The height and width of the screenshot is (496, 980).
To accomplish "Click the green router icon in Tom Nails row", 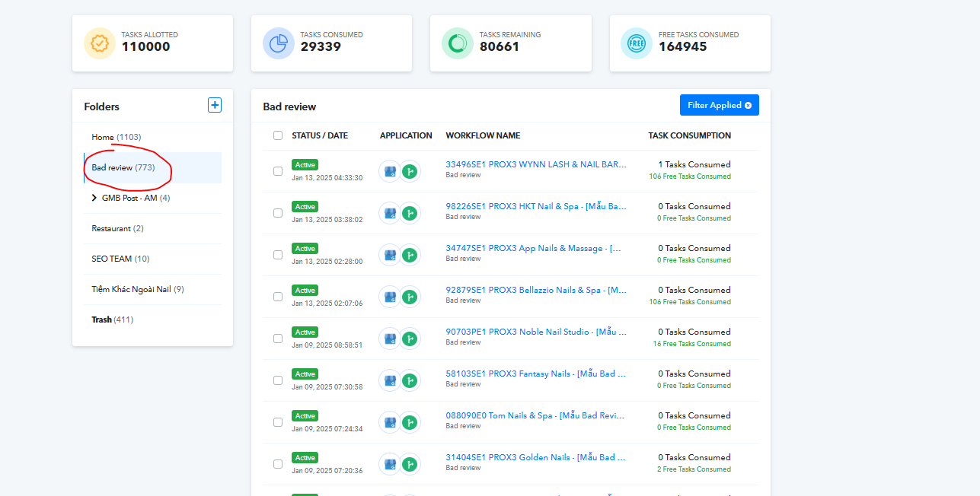I will point(410,422).
